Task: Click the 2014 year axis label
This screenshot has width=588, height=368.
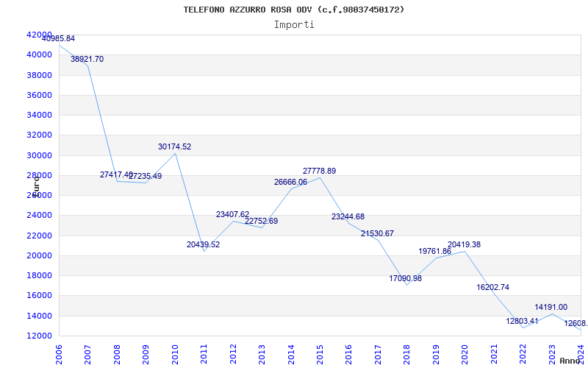Action: tap(291, 355)
